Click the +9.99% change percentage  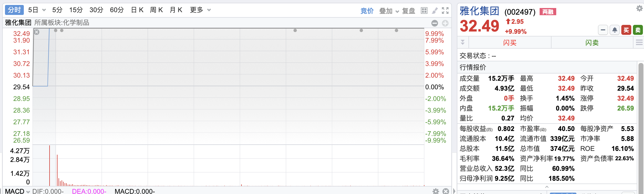point(516,32)
